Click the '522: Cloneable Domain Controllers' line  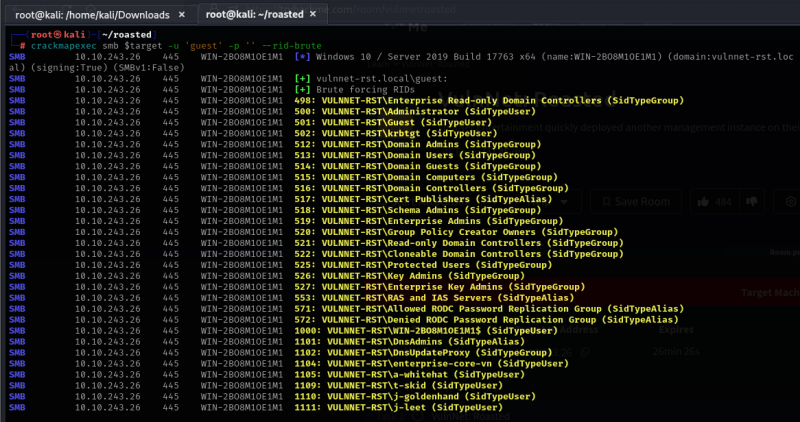[459, 254]
